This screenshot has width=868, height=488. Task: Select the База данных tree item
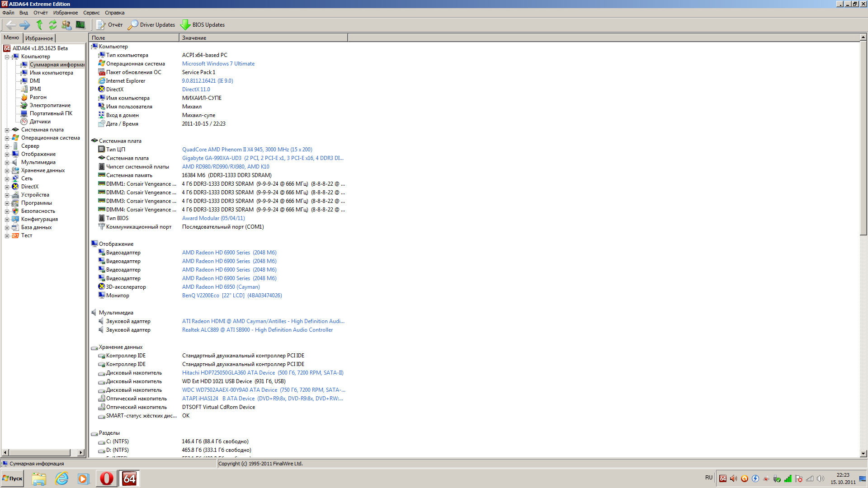pyautogui.click(x=36, y=227)
